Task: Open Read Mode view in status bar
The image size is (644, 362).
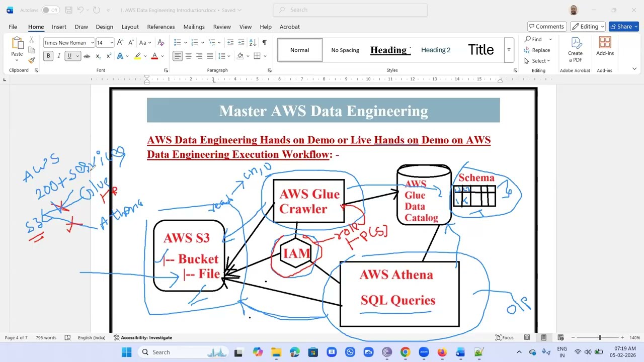Action: [527, 337]
